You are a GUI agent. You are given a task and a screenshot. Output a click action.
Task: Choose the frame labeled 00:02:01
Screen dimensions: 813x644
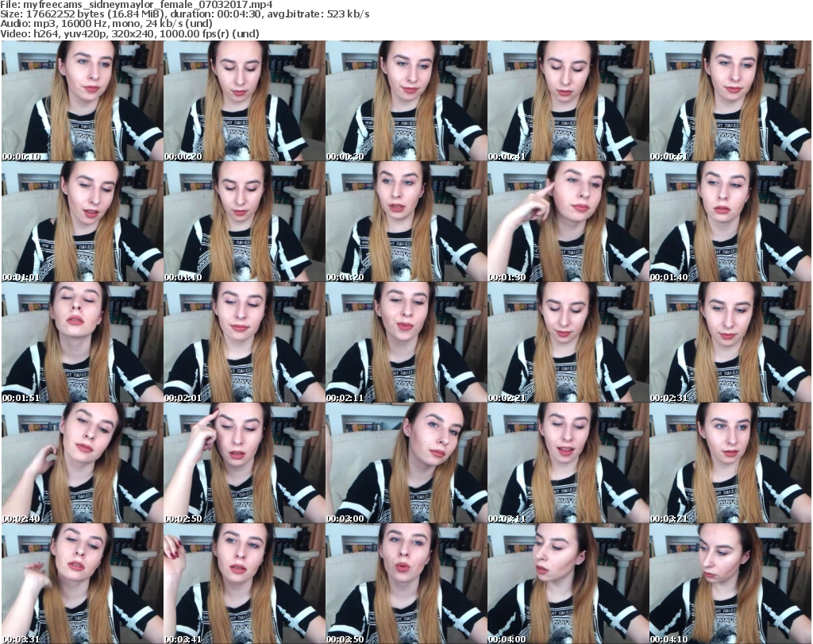pyautogui.click(x=244, y=342)
